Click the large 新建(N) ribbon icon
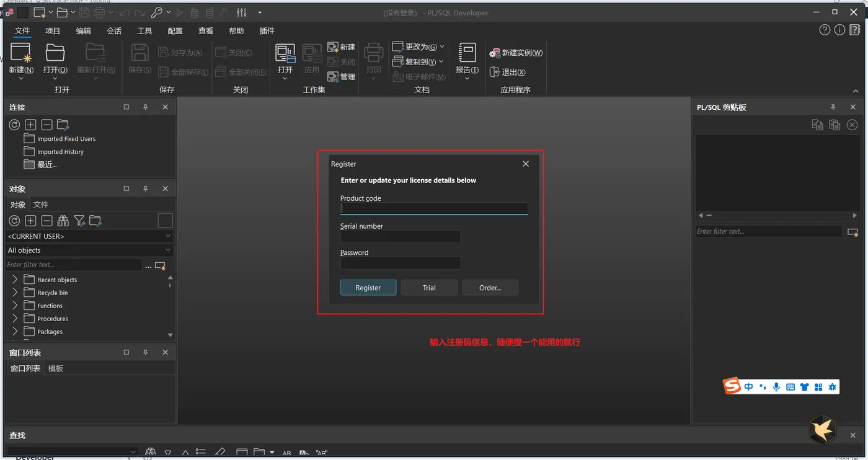868x460 pixels. (x=21, y=53)
